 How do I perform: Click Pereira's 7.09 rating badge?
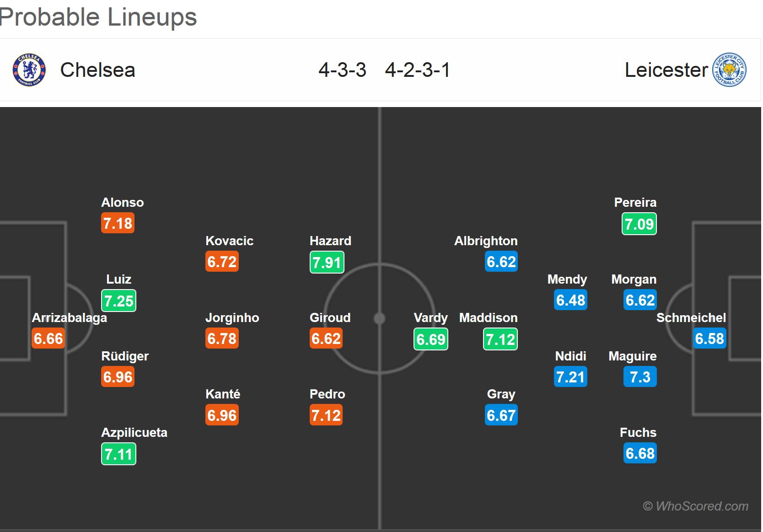[639, 224]
